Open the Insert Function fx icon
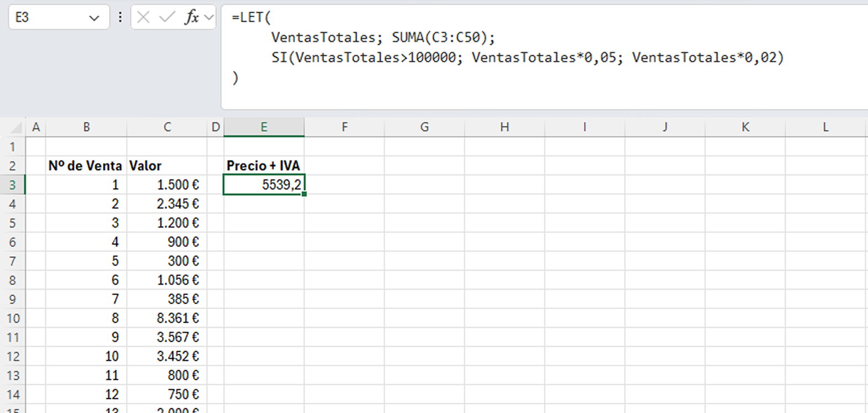Viewport: 868px width, 413px height. coord(191,18)
